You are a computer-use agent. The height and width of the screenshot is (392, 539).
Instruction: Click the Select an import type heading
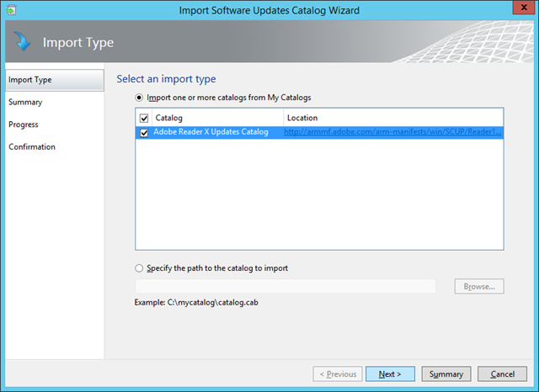(166, 79)
